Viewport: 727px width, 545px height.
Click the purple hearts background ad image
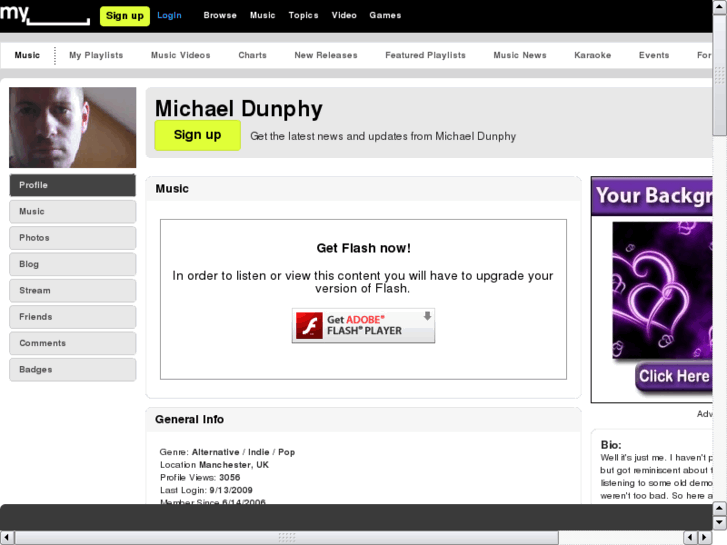662,290
